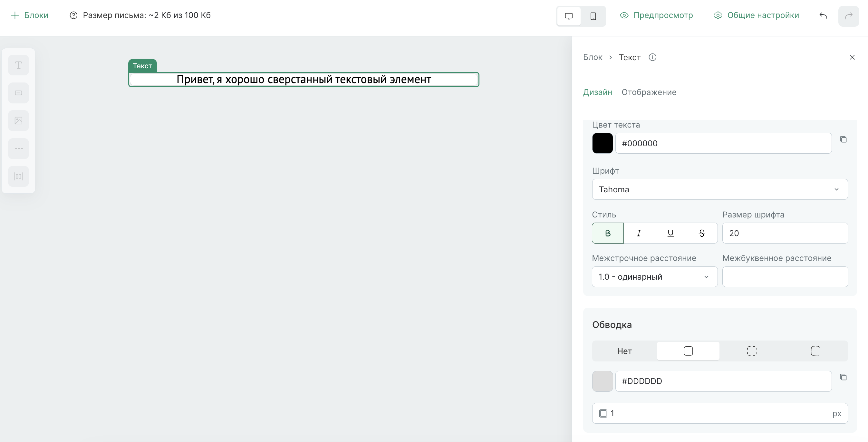The width and height of the screenshot is (868, 442).
Task: Toggle strikethrough text style
Action: pos(701,233)
